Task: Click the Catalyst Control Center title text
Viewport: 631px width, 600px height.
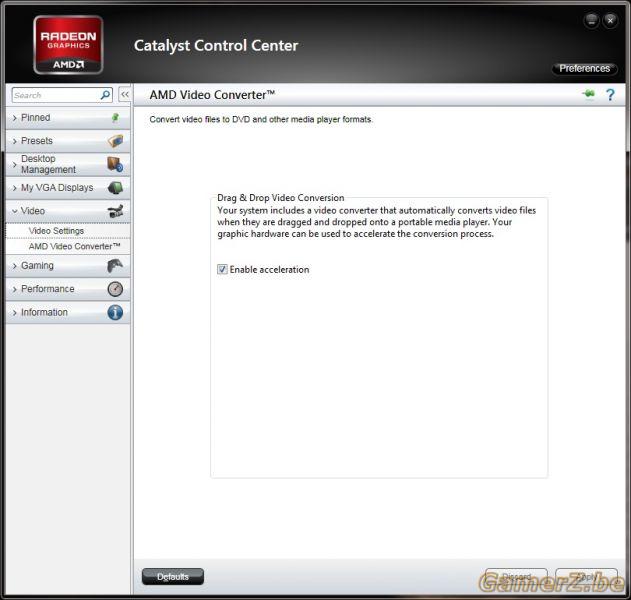Action: pos(216,45)
